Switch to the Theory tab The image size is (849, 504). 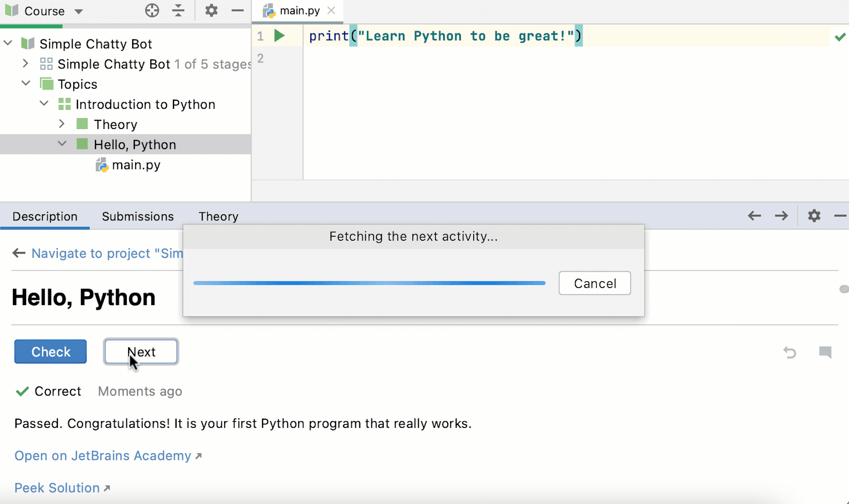click(218, 216)
